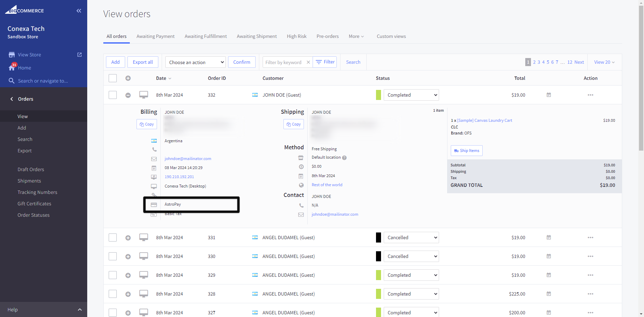
Task: Click the search magnifier icon in sidebar
Action: coord(11,81)
